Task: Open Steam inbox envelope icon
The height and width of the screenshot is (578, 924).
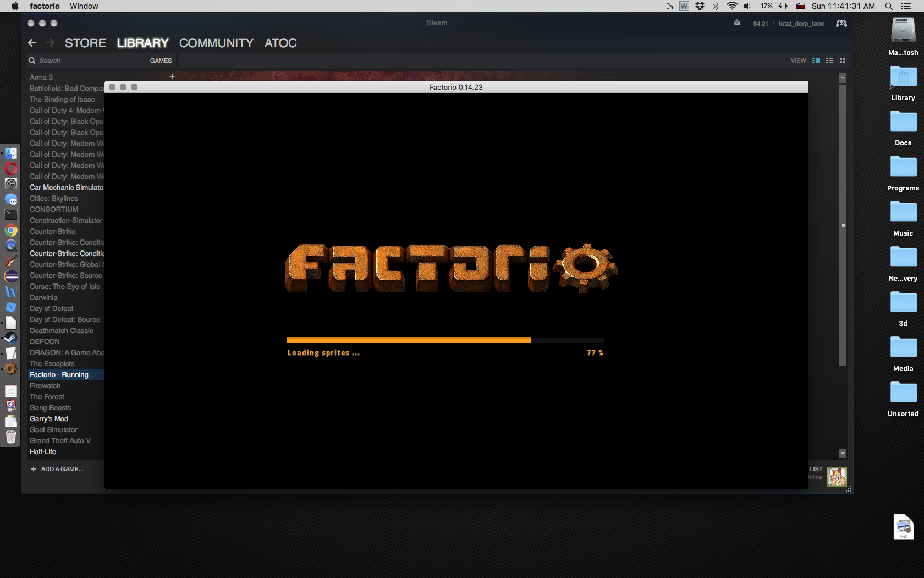Action: tap(736, 23)
